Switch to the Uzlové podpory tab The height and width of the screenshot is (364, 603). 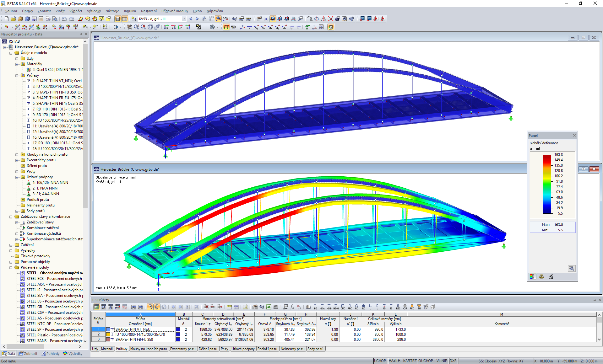coord(243,348)
